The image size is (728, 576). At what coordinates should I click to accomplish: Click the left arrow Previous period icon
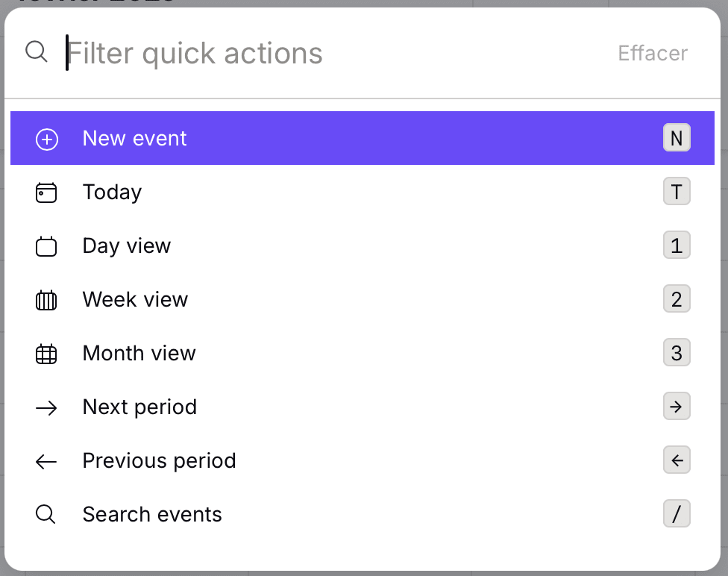[46, 462]
